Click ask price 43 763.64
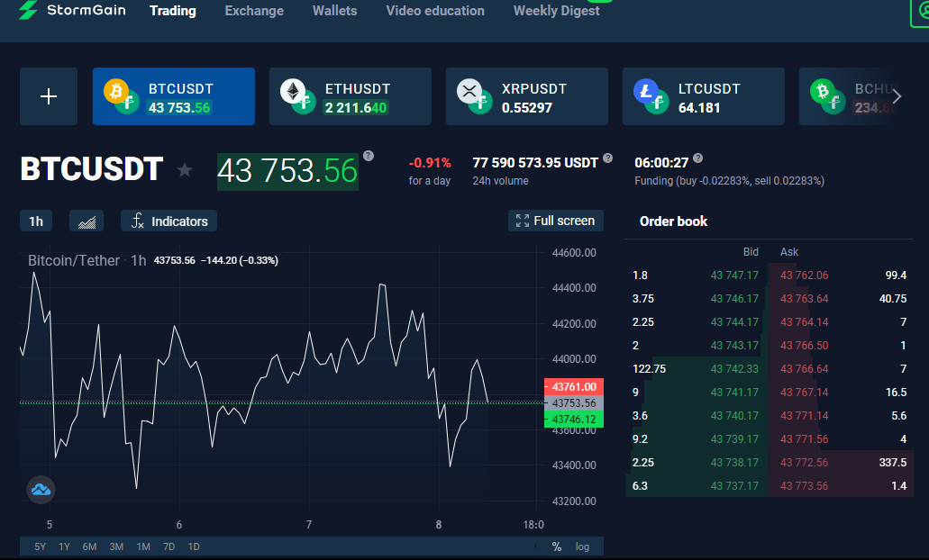 pyautogui.click(x=804, y=298)
